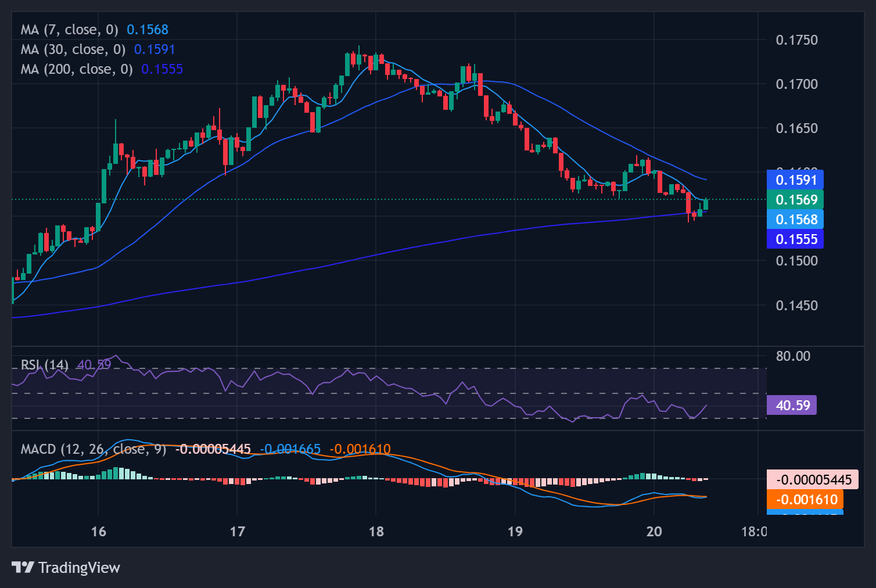Click date 18 on the time axis
Viewport: 876px width, 588px height.
(376, 532)
